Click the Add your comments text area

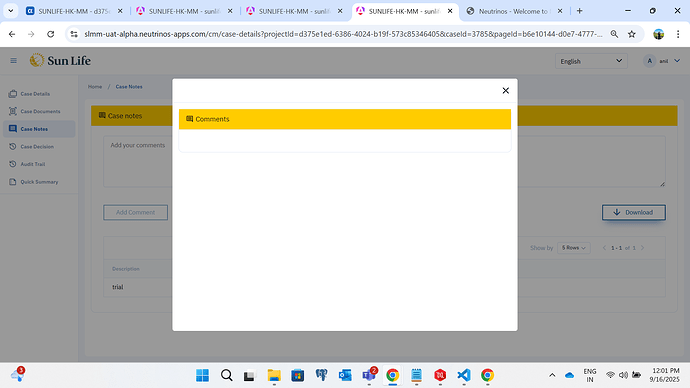(x=384, y=161)
